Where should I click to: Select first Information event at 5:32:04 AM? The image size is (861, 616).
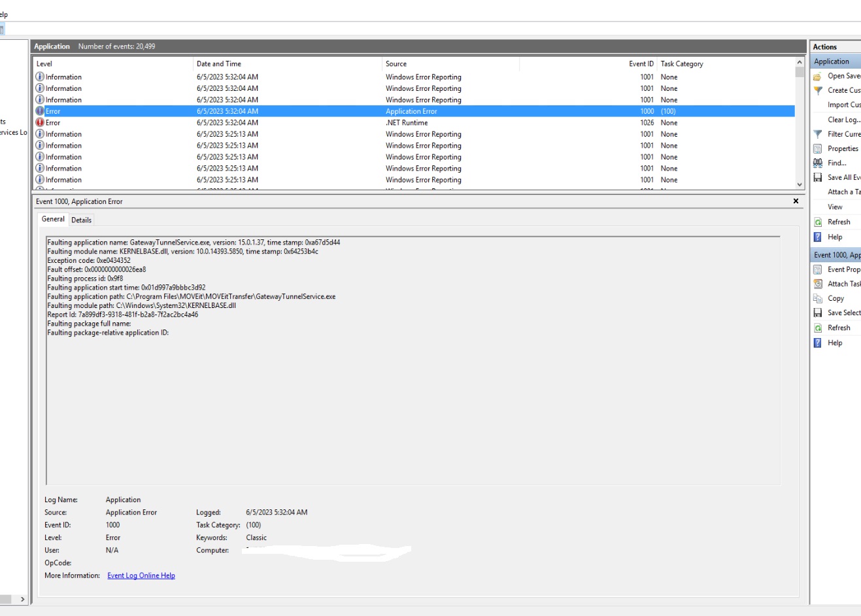coord(414,77)
